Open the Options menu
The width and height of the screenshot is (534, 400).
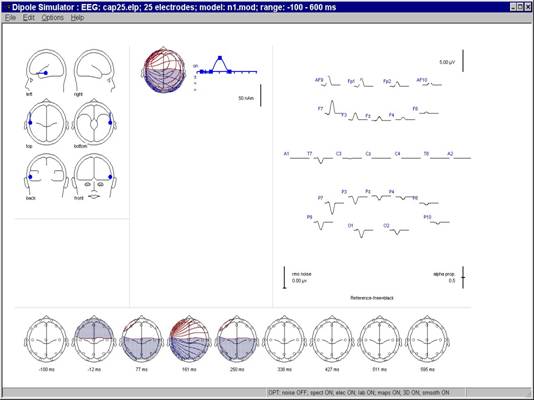point(52,18)
